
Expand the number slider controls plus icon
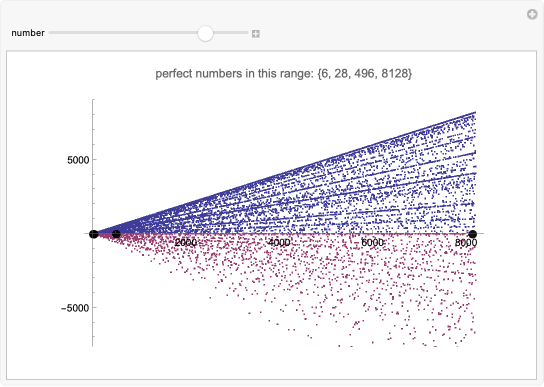[256, 34]
